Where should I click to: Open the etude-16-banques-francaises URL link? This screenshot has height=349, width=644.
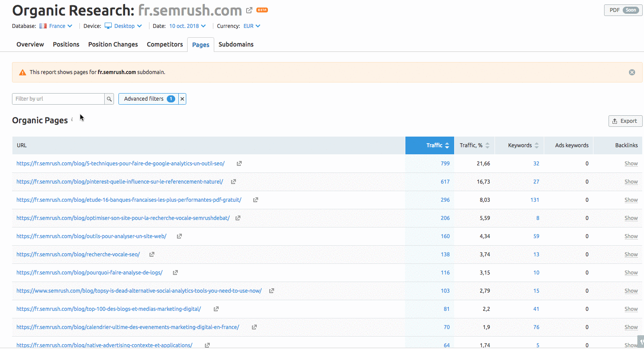(x=129, y=200)
